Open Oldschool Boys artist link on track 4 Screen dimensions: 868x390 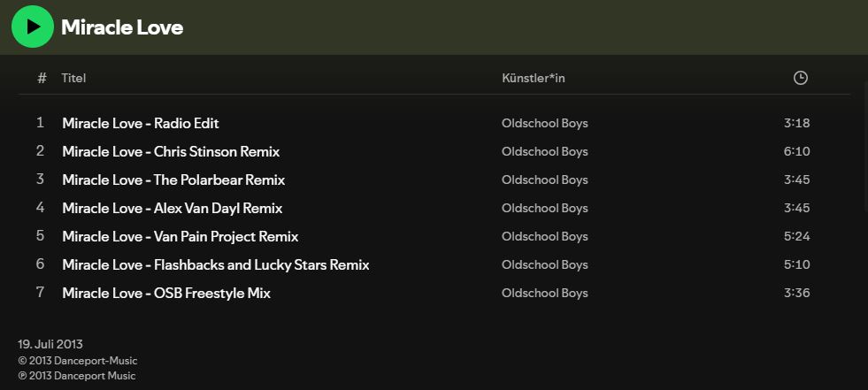pyautogui.click(x=545, y=208)
